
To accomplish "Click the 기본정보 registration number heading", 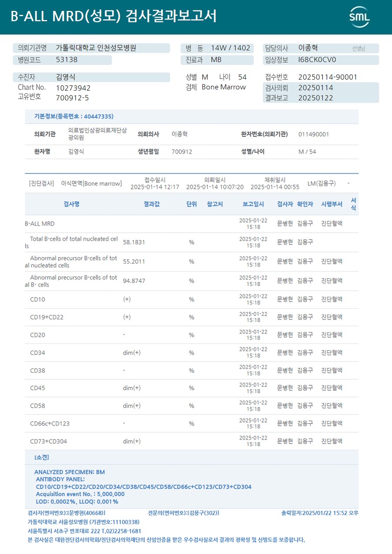I will pyautogui.click(x=74, y=116).
